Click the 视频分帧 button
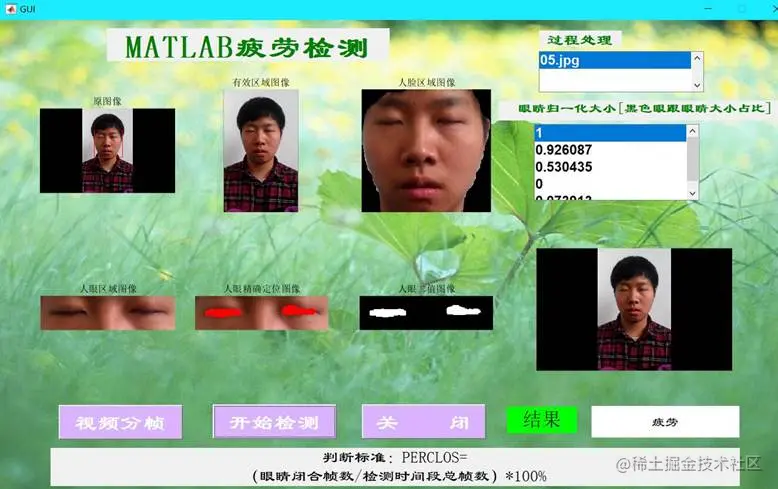The height and width of the screenshot is (489, 778). 121,422
